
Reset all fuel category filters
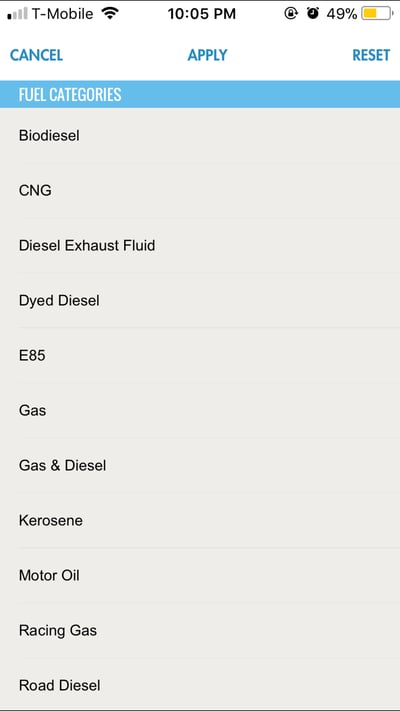pyautogui.click(x=371, y=55)
